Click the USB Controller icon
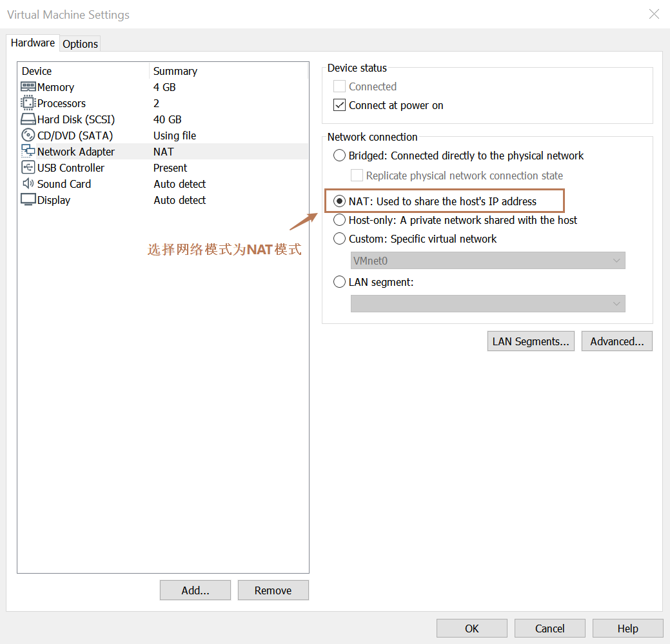This screenshot has height=644, width=670. tap(28, 167)
